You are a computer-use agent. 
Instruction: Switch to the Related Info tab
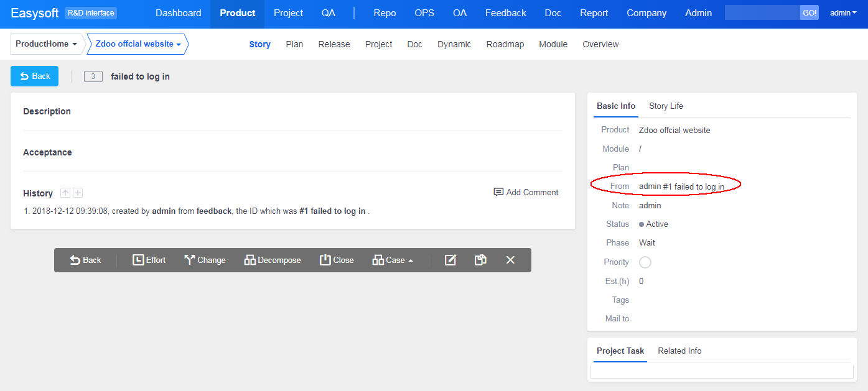point(679,351)
